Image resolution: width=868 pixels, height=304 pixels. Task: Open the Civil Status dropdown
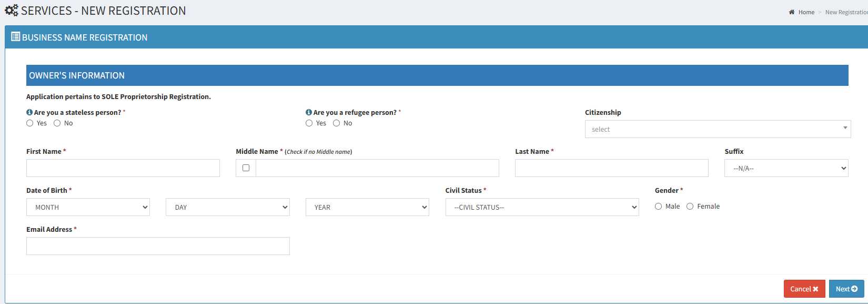pyautogui.click(x=542, y=207)
